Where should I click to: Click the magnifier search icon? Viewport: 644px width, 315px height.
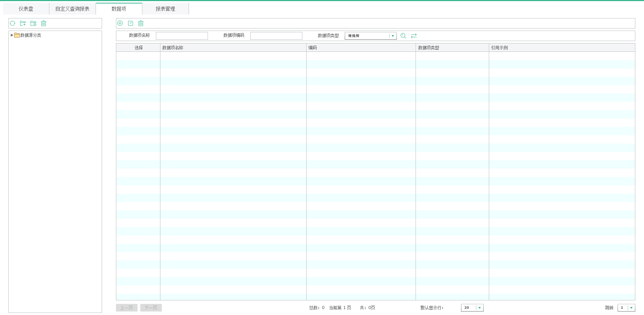tap(403, 36)
